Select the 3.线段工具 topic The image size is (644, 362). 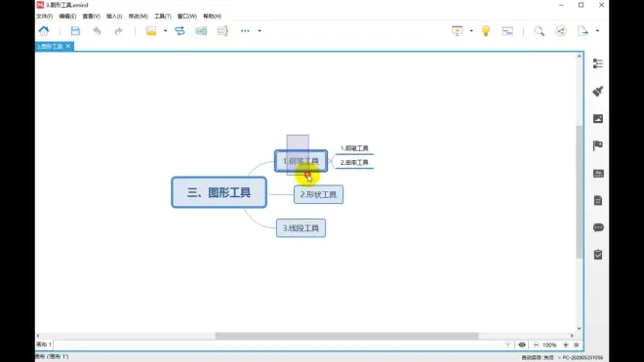[x=301, y=228]
